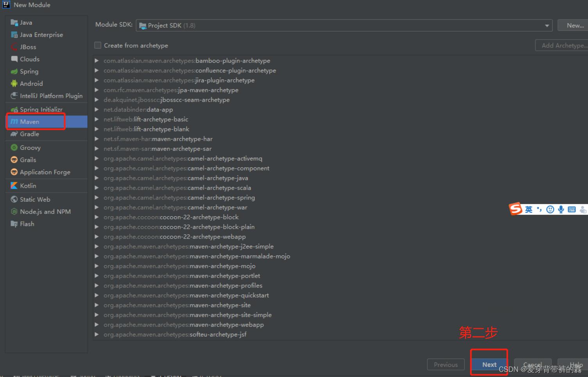Image resolution: width=588 pixels, height=377 pixels.
Task: Expand the maven-archetype-j2ee-simple arrow
Action: click(x=97, y=246)
